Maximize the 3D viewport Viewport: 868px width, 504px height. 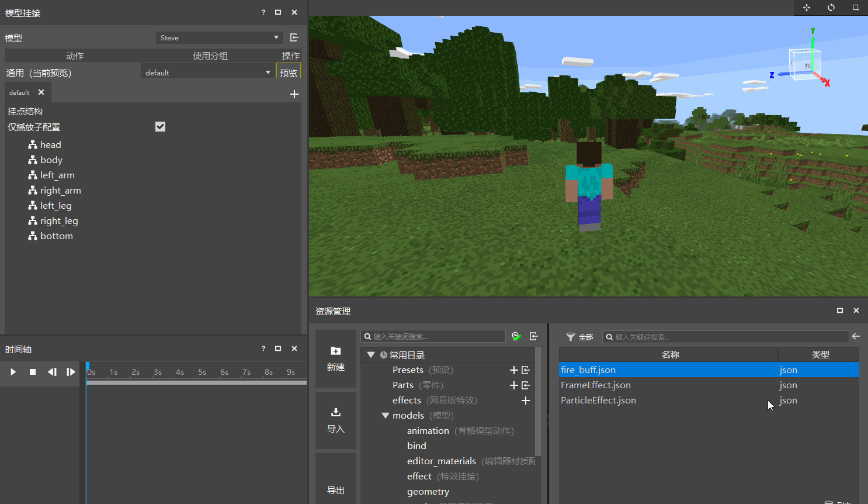[856, 8]
